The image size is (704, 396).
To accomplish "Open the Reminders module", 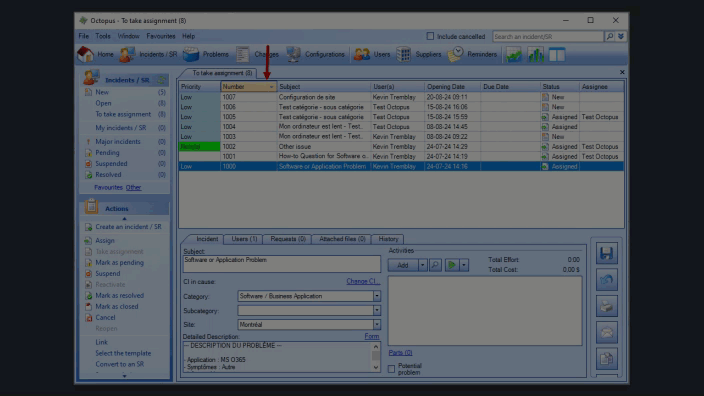I will (472, 54).
